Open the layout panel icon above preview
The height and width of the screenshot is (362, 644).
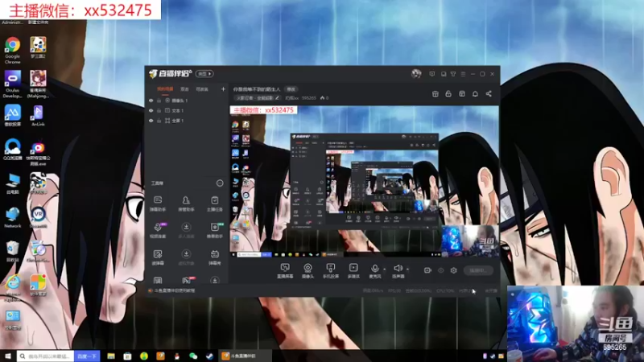pos(462,94)
